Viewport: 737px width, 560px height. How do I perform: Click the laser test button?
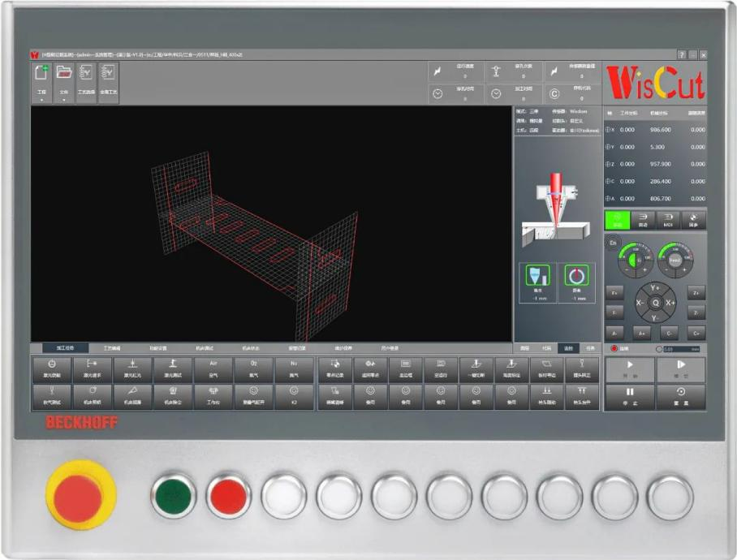(173, 370)
